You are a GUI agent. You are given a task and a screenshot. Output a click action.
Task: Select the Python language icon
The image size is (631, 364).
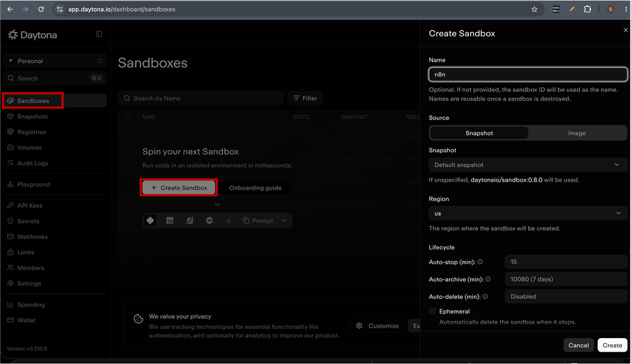tap(150, 220)
